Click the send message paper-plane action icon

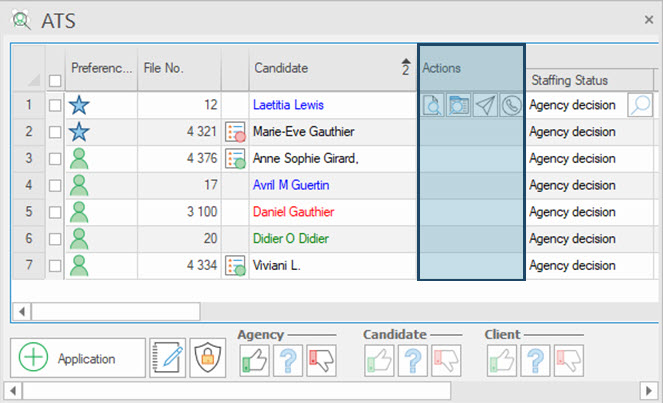(x=485, y=105)
